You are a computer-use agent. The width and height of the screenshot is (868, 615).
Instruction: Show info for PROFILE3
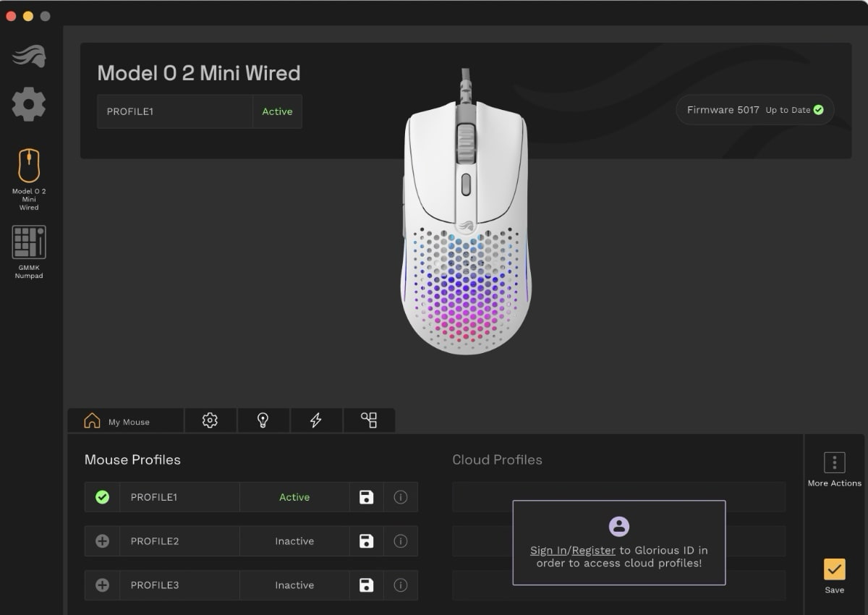pos(401,585)
